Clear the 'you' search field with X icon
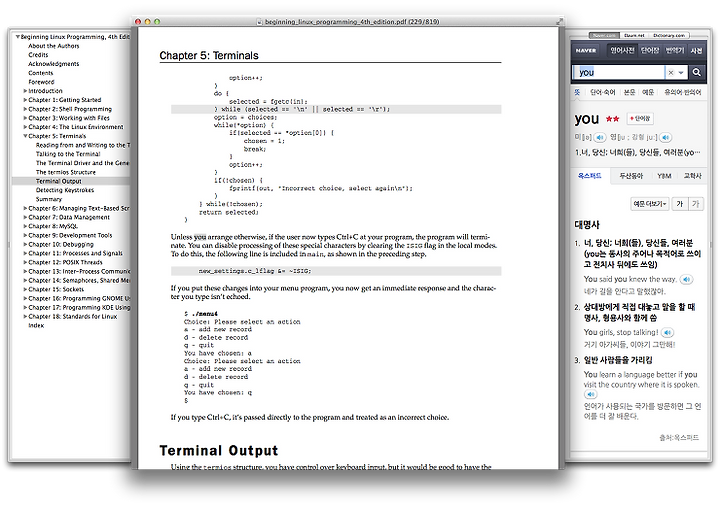This screenshot has width=720, height=507. (x=671, y=73)
